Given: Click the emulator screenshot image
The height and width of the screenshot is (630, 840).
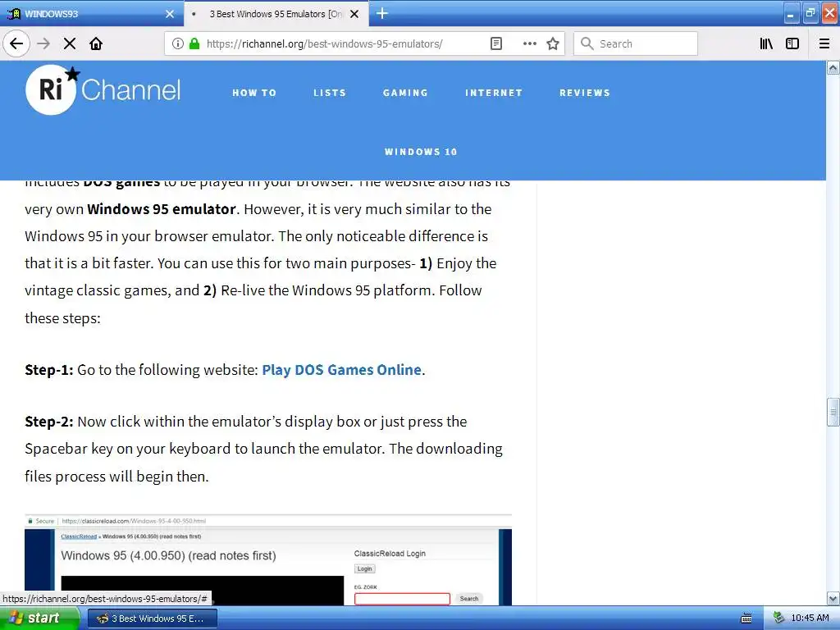Looking at the screenshot, I should pyautogui.click(x=268, y=559).
